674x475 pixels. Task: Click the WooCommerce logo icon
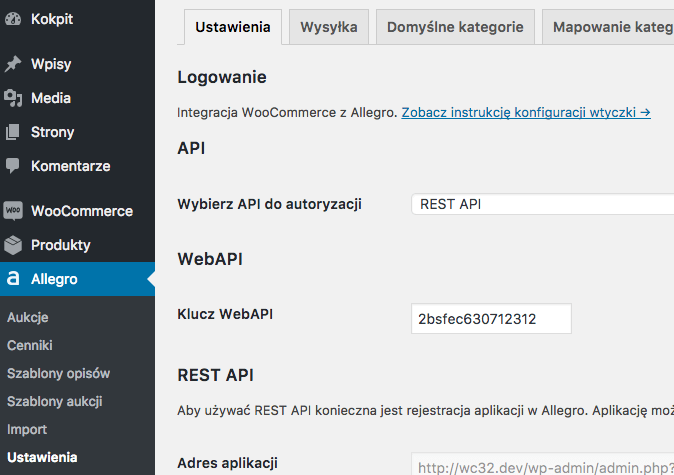[13, 211]
